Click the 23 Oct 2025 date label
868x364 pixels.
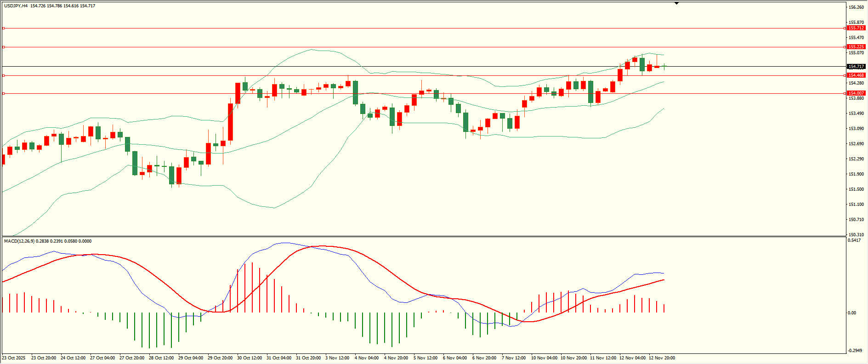(x=14, y=358)
